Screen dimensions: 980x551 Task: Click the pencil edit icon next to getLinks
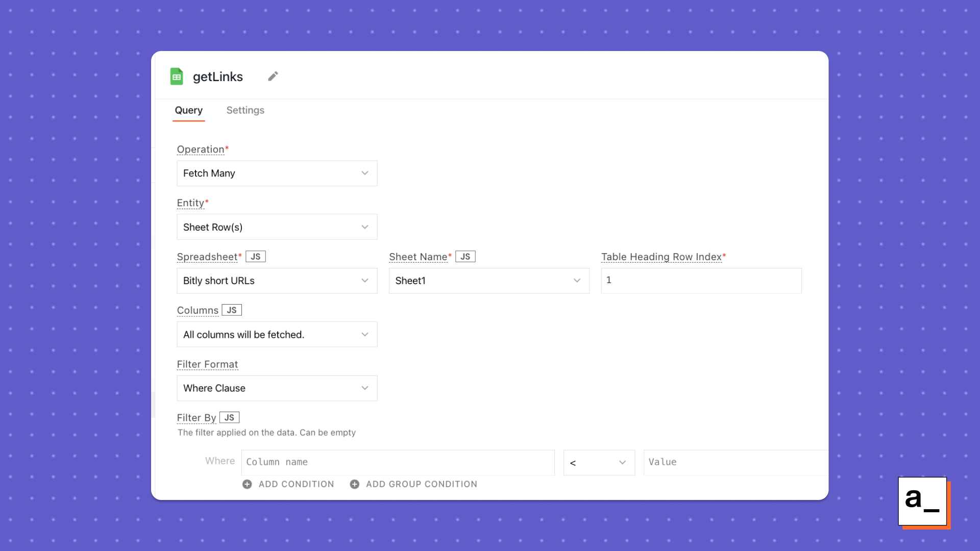[x=273, y=76]
